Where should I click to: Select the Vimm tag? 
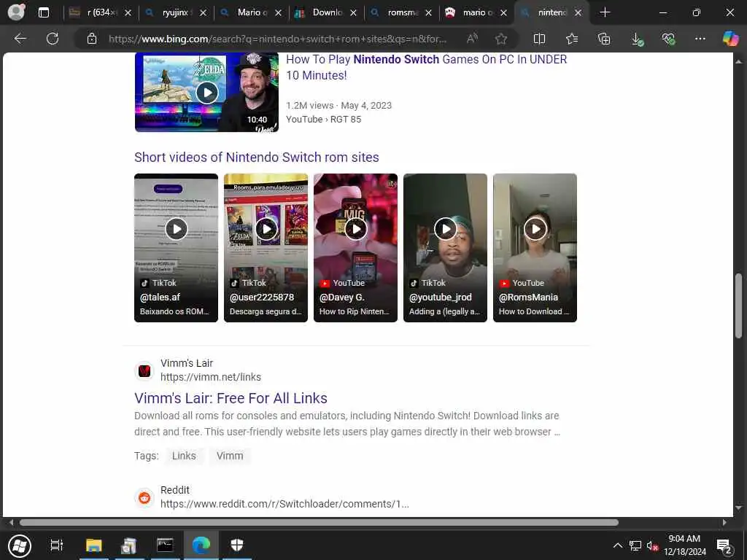point(230,456)
